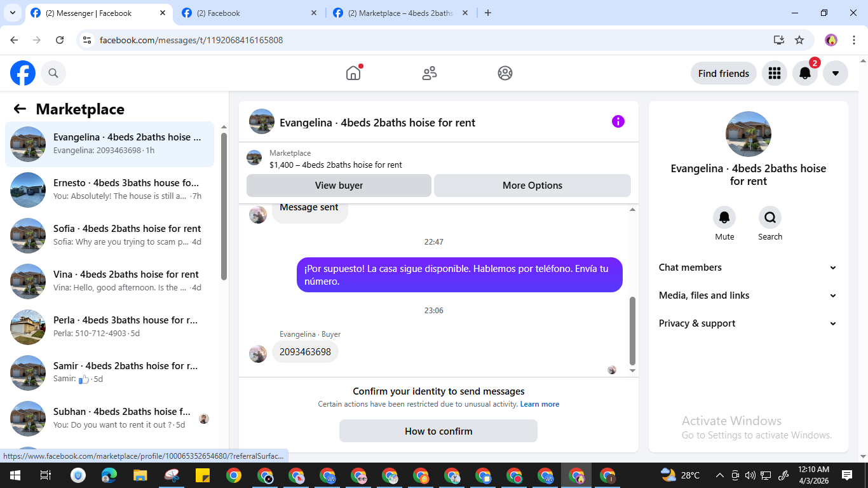Click the large listing photo in right panel
Viewport: 868px width, 488px height.
point(749,134)
